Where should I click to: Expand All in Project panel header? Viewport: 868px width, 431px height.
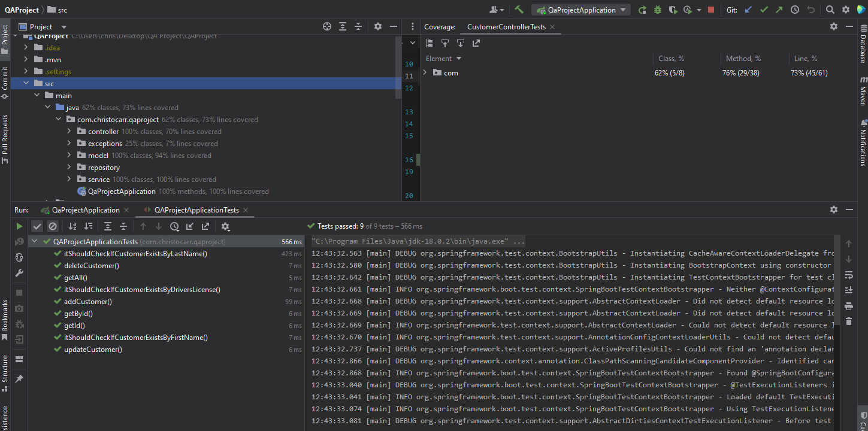coord(343,26)
